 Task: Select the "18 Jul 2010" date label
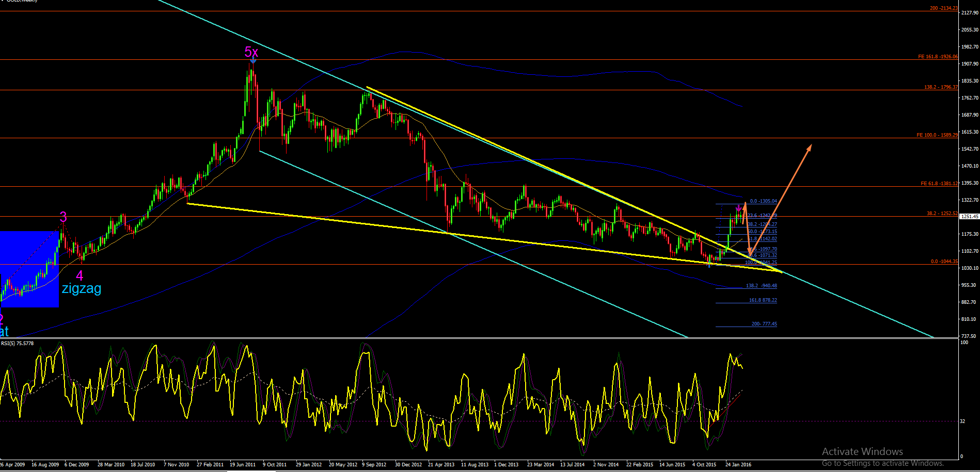(143, 465)
